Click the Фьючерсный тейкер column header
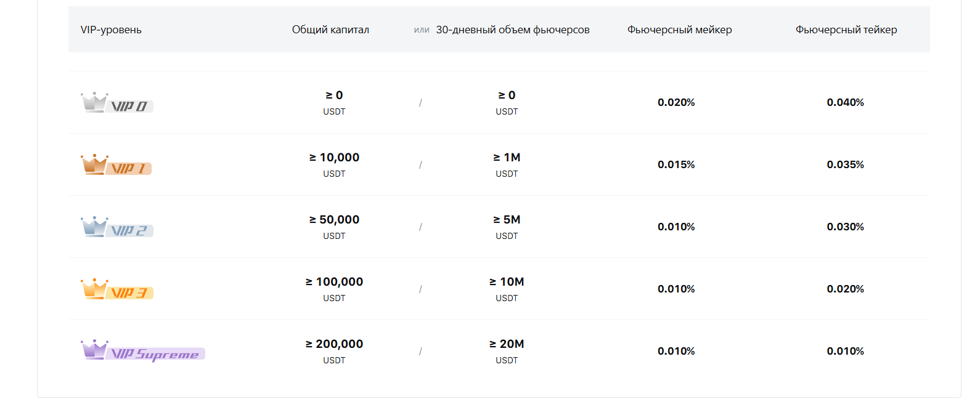This screenshot has width=980, height=407. point(846,30)
